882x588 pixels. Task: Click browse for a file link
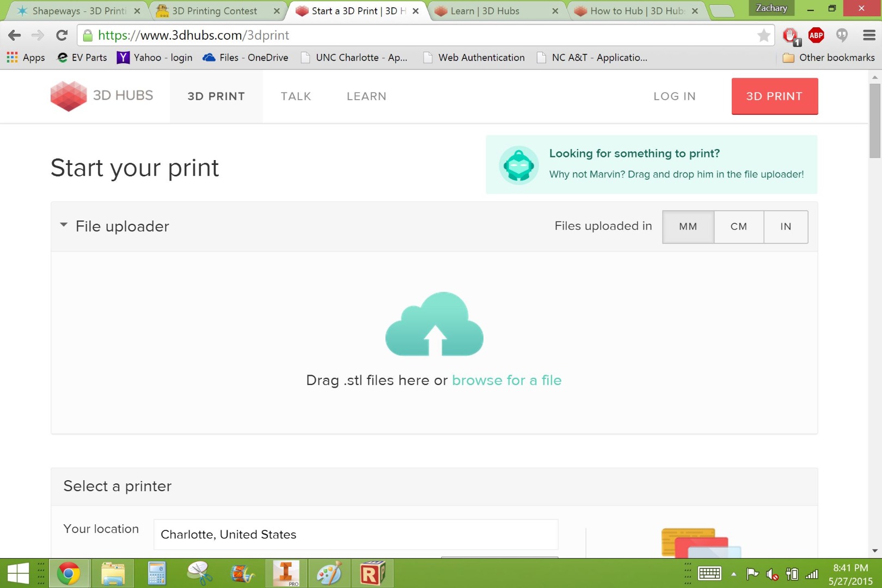coord(506,380)
